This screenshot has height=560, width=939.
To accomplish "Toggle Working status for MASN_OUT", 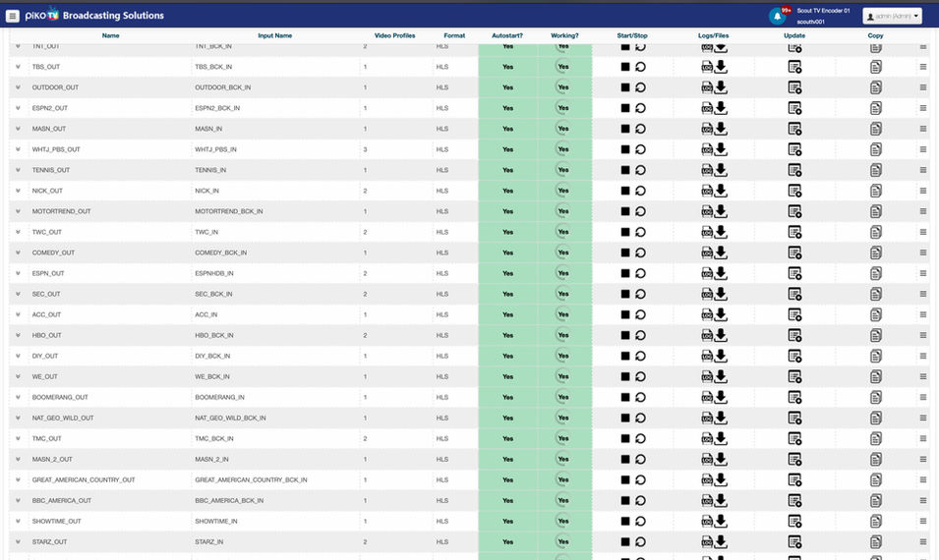I will point(563,129).
